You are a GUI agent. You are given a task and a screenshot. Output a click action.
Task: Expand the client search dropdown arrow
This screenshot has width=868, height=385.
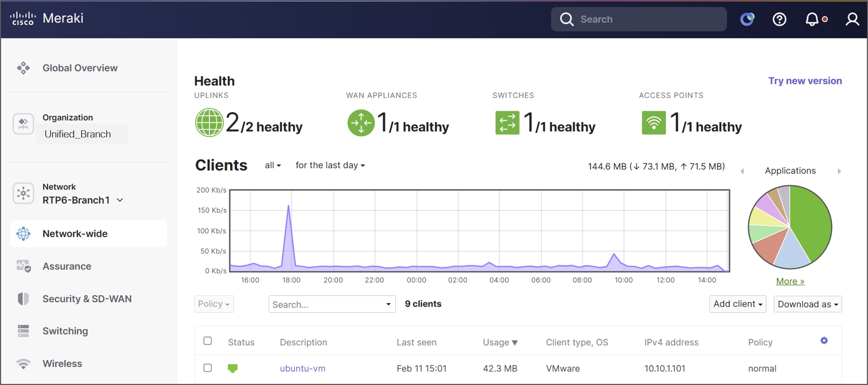click(x=388, y=304)
